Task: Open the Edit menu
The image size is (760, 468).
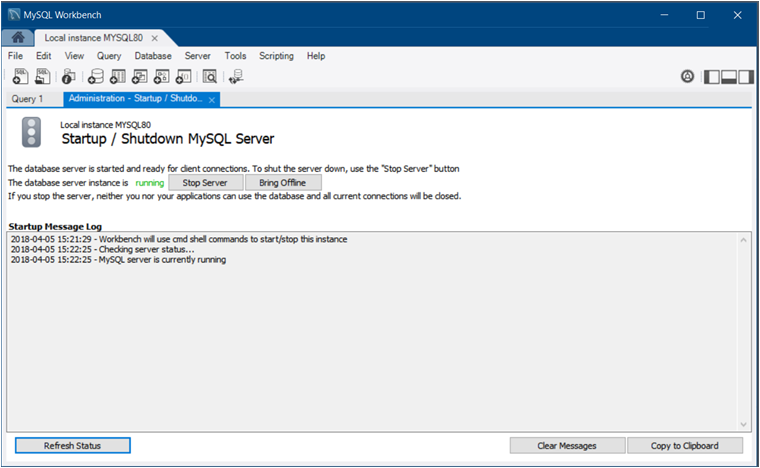Action: coord(44,56)
